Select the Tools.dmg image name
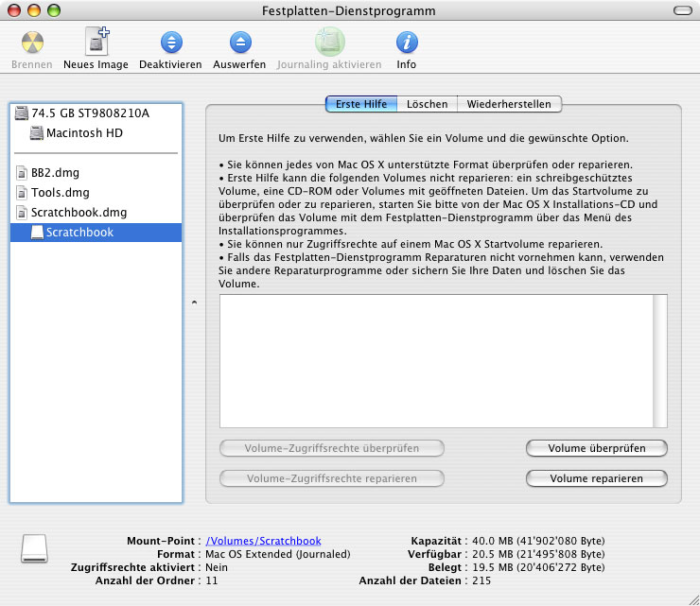 [61, 193]
